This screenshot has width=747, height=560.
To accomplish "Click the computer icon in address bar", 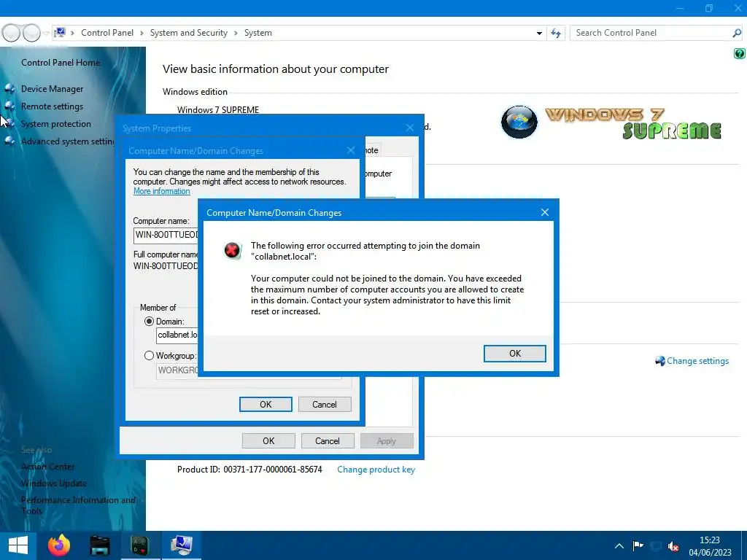I will (60, 32).
